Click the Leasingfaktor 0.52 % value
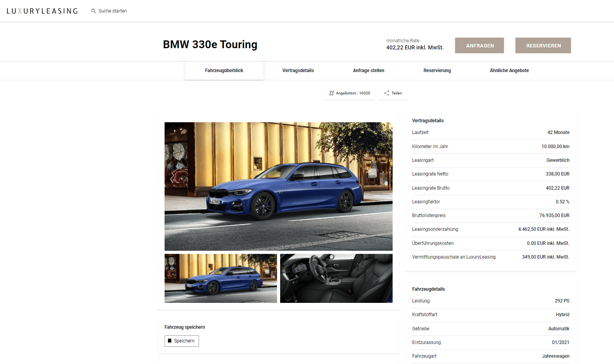The height and width of the screenshot is (364, 614). (563, 202)
